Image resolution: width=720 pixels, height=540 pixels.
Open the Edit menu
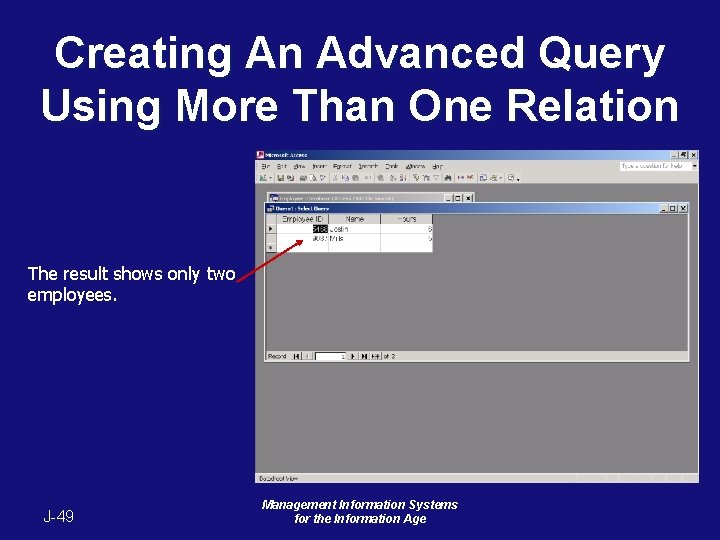click(282, 166)
